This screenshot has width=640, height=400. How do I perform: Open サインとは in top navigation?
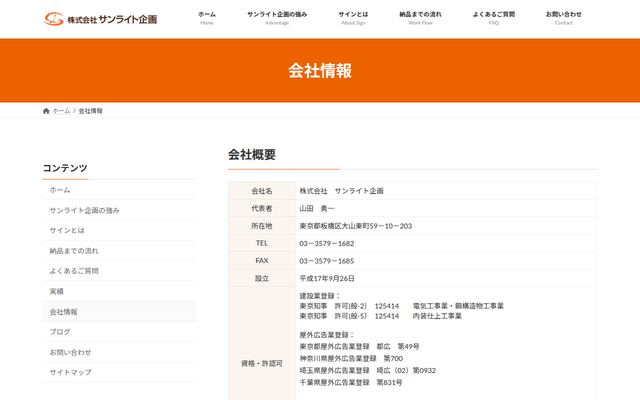pyautogui.click(x=353, y=18)
